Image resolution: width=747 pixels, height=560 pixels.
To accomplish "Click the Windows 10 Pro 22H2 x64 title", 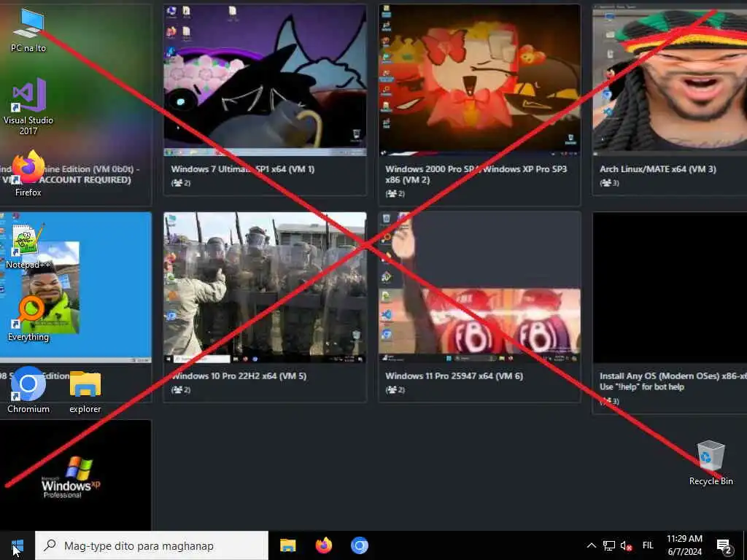I will [x=239, y=376].
